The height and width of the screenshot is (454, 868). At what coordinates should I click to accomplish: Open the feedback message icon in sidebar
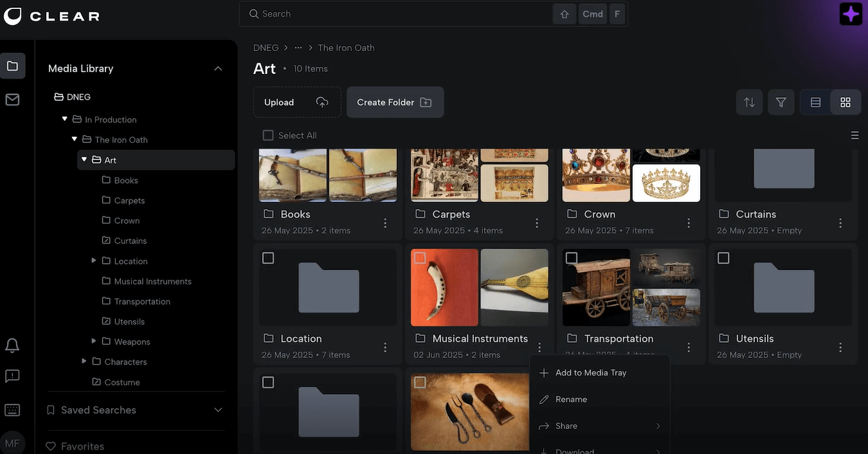pyautogui.click(x=12, y=376)
